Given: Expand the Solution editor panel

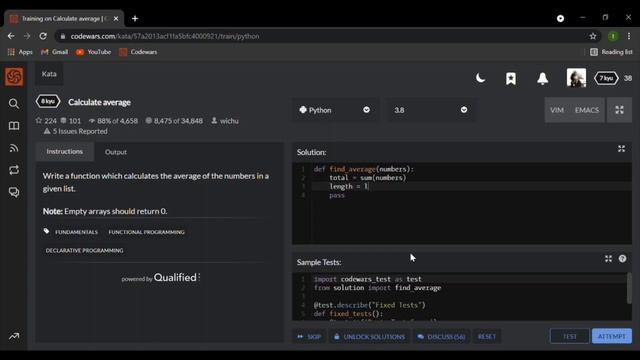Looking at the screenshot, I should 621,149.
